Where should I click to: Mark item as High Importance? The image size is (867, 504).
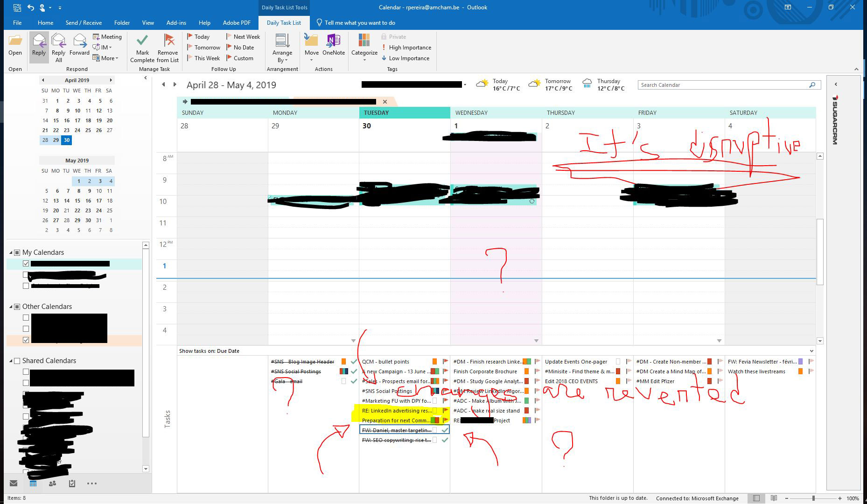pos(406,48)
